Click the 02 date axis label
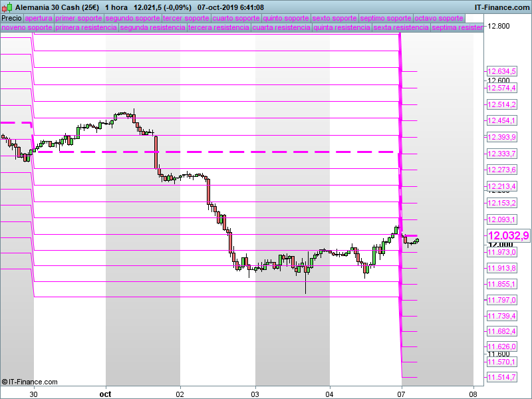Screen dimensions: 532x399 coord(180,394)
